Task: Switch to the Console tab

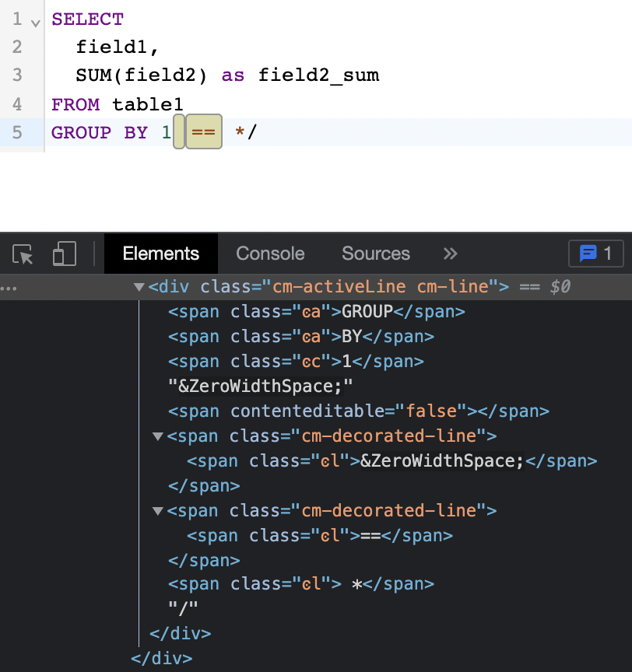Action: 270,253
